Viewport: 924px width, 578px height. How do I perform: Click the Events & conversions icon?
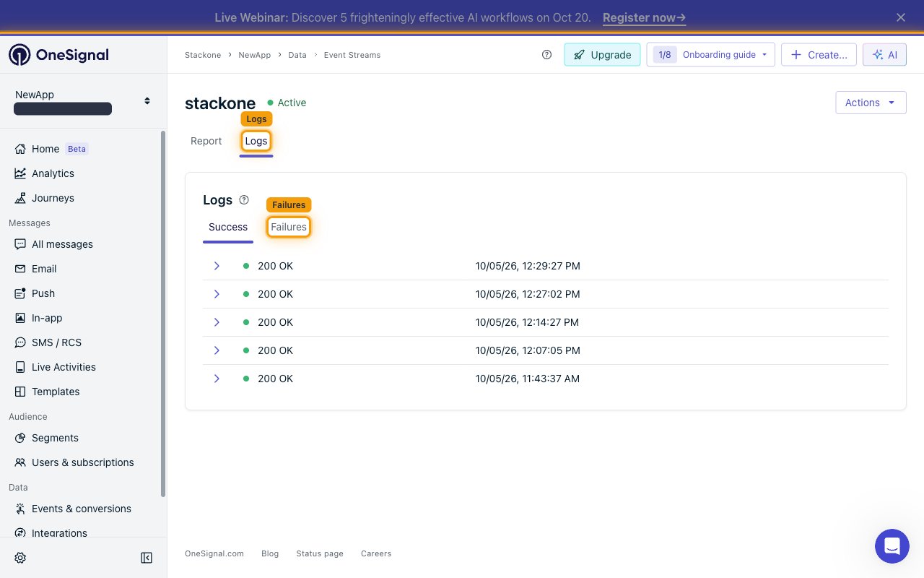[20, 509]
